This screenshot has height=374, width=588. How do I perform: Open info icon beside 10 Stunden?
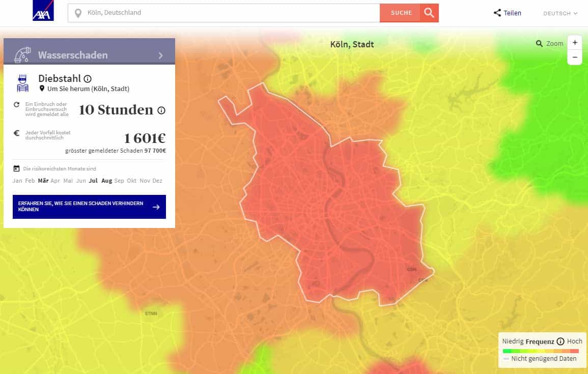click(161, 110)
